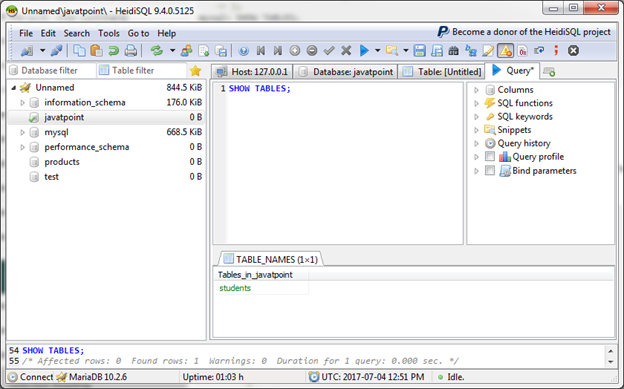Click Become a donor of HeidiSQL link
624x389 pixels.
pos(524,32)
